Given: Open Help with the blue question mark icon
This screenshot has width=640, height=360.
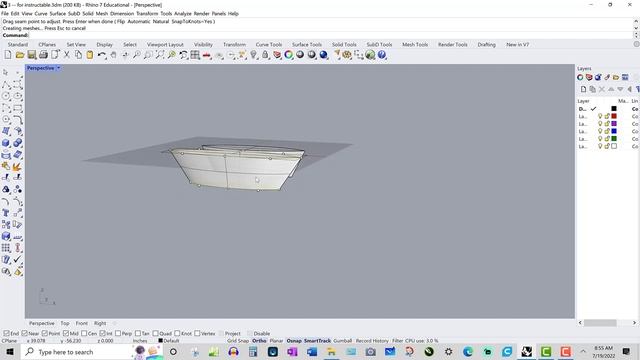Looking at the screenshot, I should pos(382,55).
